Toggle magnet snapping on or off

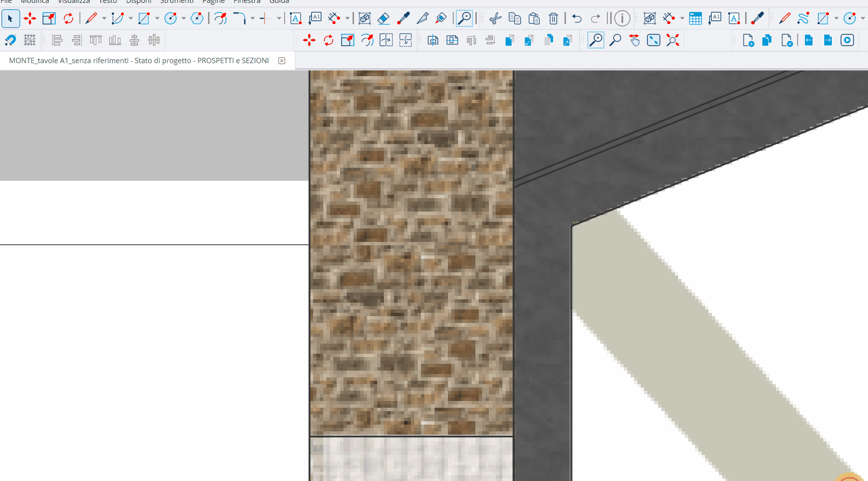point(10,40)
